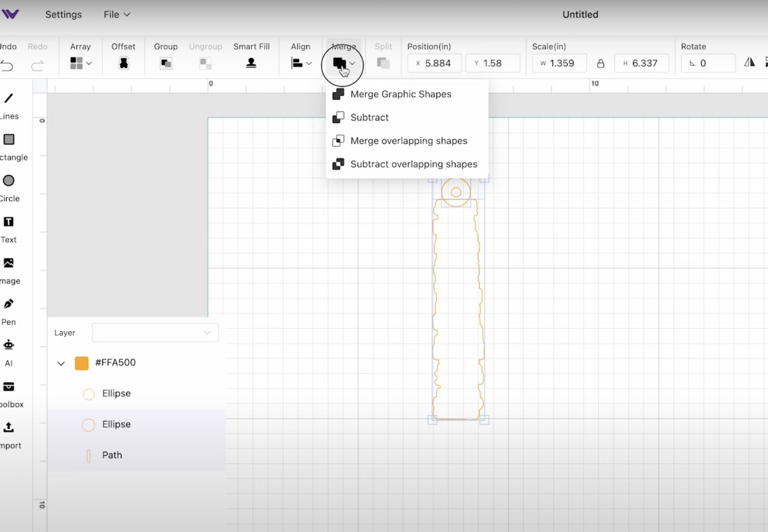This screenshot has width=768, height=532.
Task: Open the Image tool
Action: point(8,263)
